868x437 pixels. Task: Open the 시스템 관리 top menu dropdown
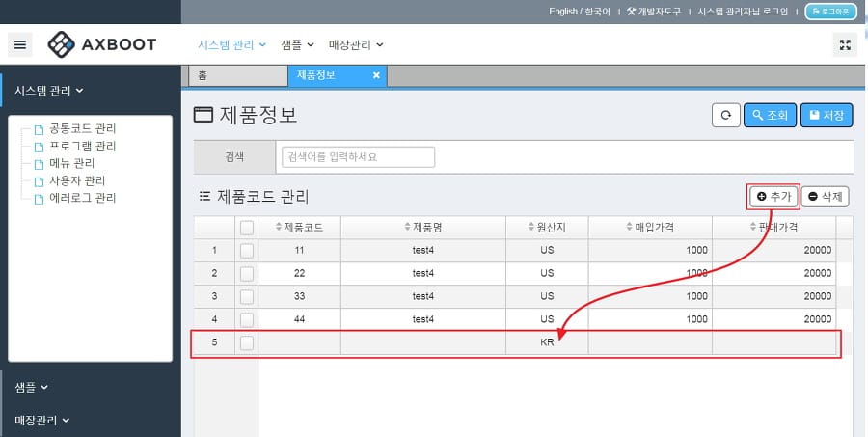coord(231,45)
